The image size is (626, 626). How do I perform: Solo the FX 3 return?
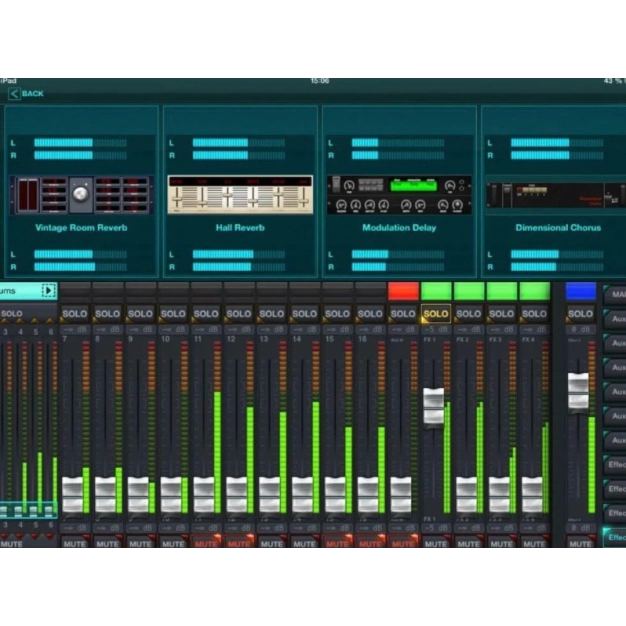click(x=501, y=314)
